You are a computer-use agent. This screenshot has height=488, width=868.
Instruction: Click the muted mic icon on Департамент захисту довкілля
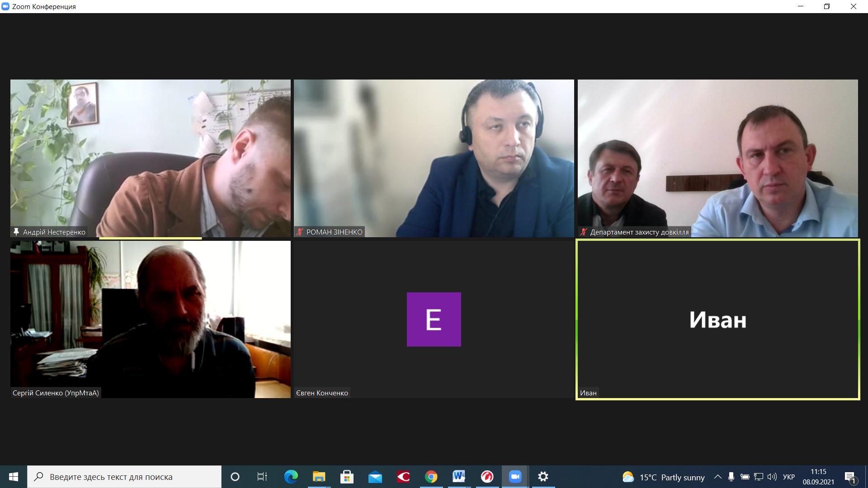point(583,232)
